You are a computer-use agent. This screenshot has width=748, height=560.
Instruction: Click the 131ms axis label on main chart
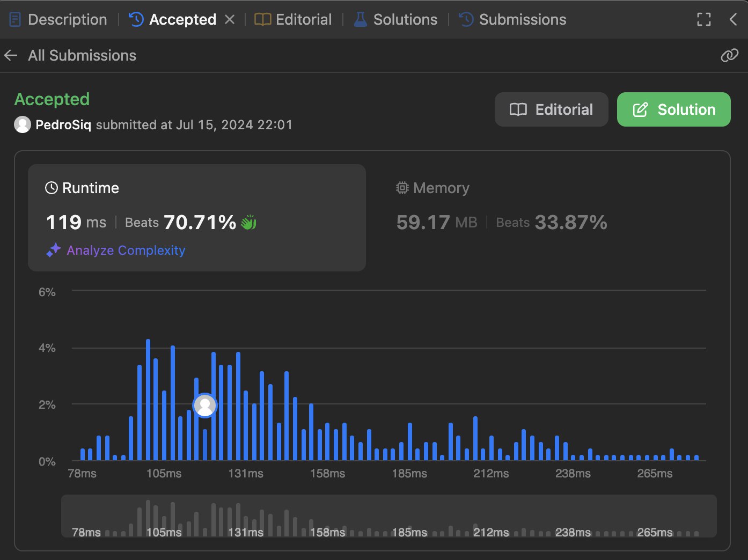246,474
